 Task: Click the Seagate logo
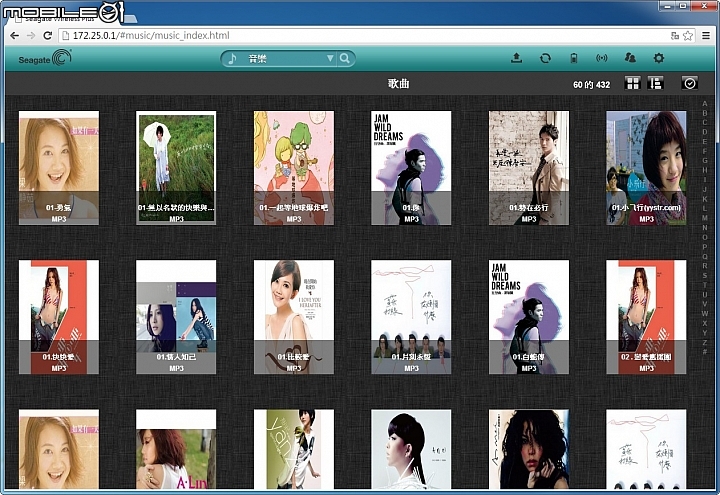[x=45, y=58]
